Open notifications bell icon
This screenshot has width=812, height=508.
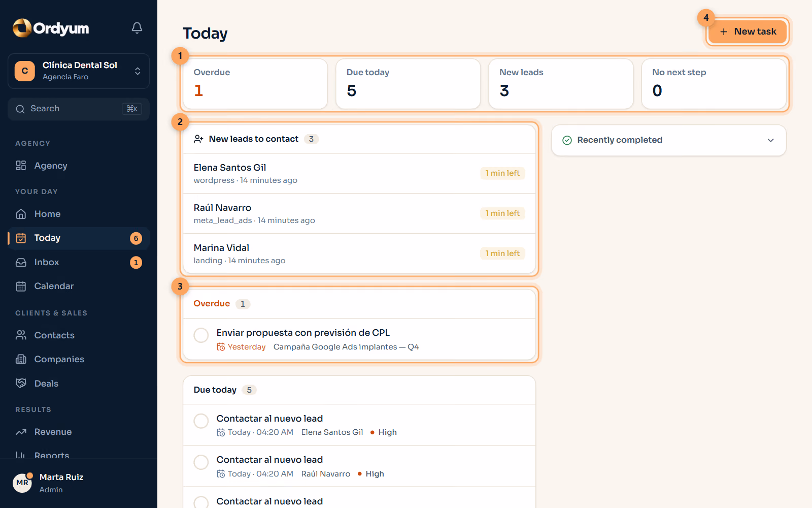[137, 28]
